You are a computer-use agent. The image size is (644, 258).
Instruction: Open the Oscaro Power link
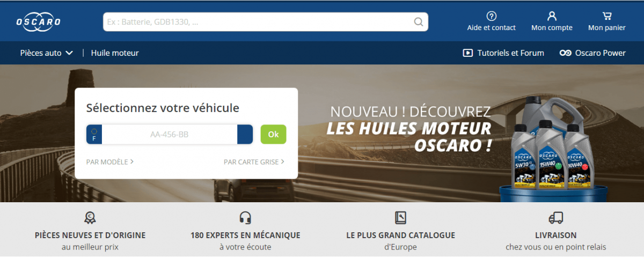click(600, 53)
